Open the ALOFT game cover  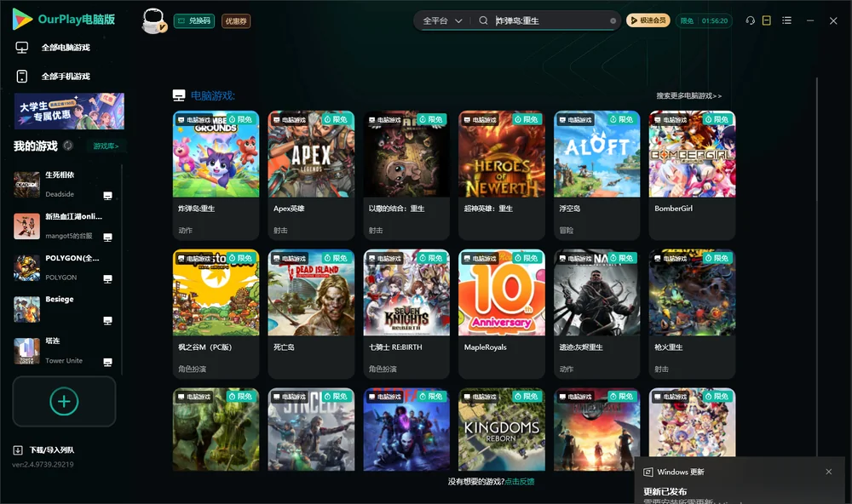coord(596,154)
